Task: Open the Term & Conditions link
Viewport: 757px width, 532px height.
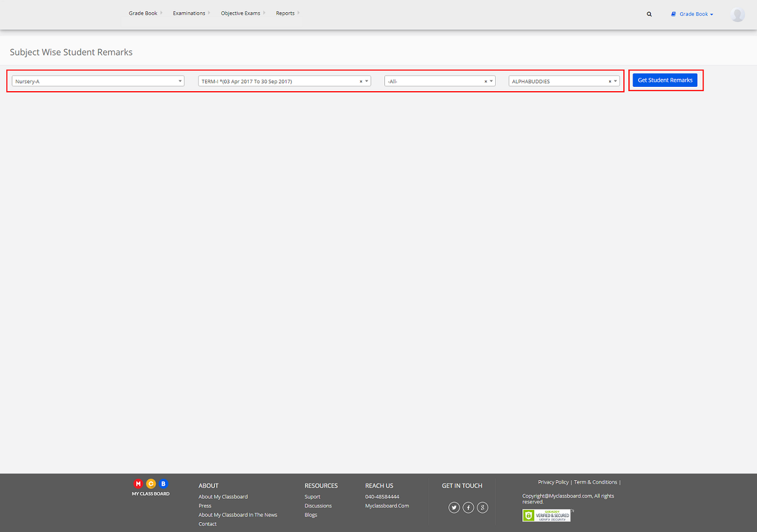Action: [x=596, y=482]
